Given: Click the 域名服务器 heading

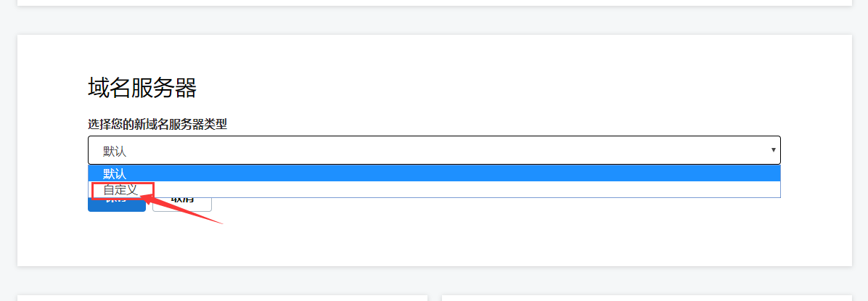Looking at the screenshot, I should pyautogui.click(x=142, y=88).
